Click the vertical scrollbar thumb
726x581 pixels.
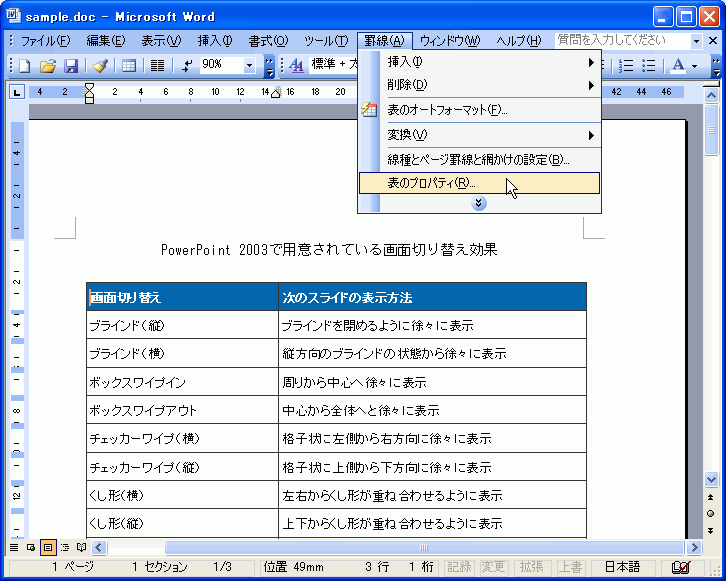[711, 130]
